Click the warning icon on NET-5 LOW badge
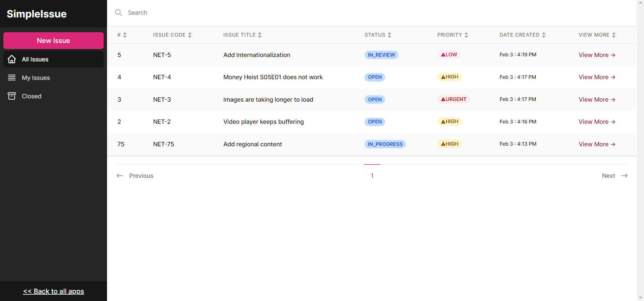 (443, 55)
